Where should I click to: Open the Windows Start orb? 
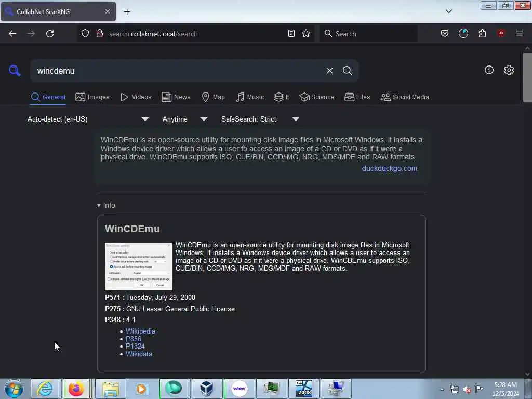(x=14, y=389)
